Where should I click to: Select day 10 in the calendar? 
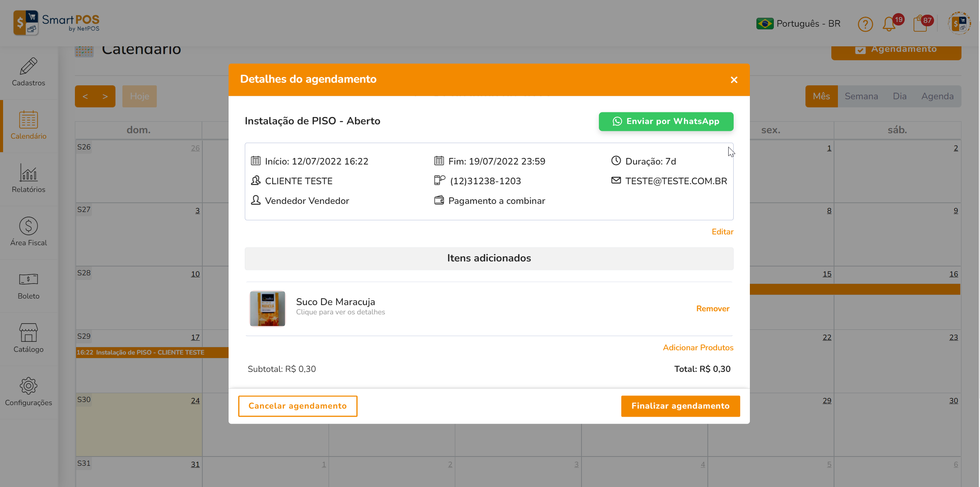click(195, 274)
